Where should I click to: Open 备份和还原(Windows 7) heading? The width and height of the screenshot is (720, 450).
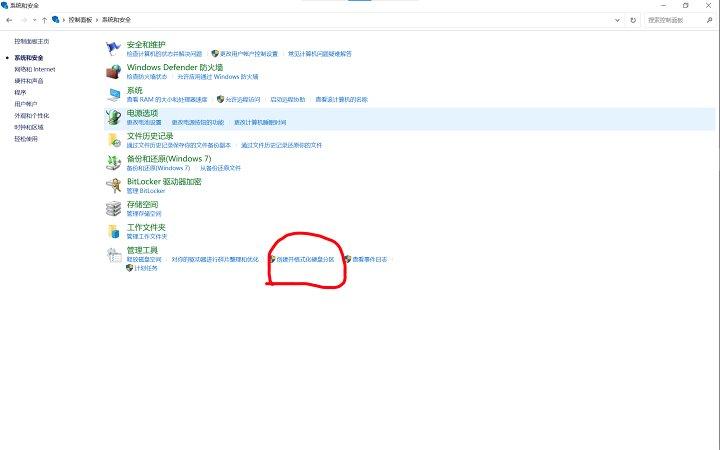pyautogui.click(x=169, y=159)
